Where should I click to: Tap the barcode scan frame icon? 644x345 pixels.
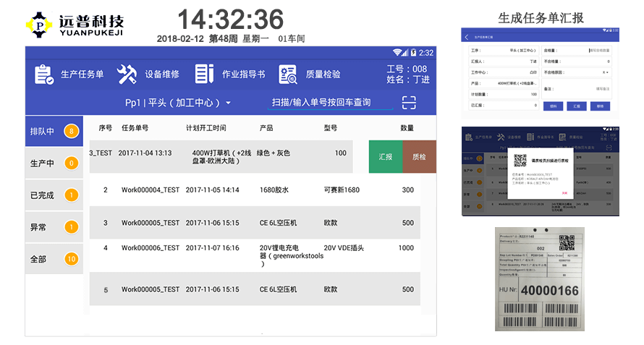[x=410, y=103]
